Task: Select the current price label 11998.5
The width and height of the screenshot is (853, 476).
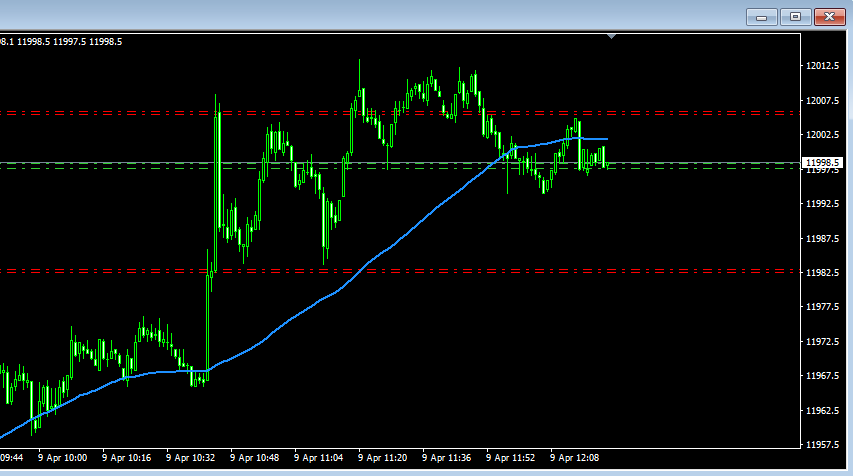Action: click(825, 162)
